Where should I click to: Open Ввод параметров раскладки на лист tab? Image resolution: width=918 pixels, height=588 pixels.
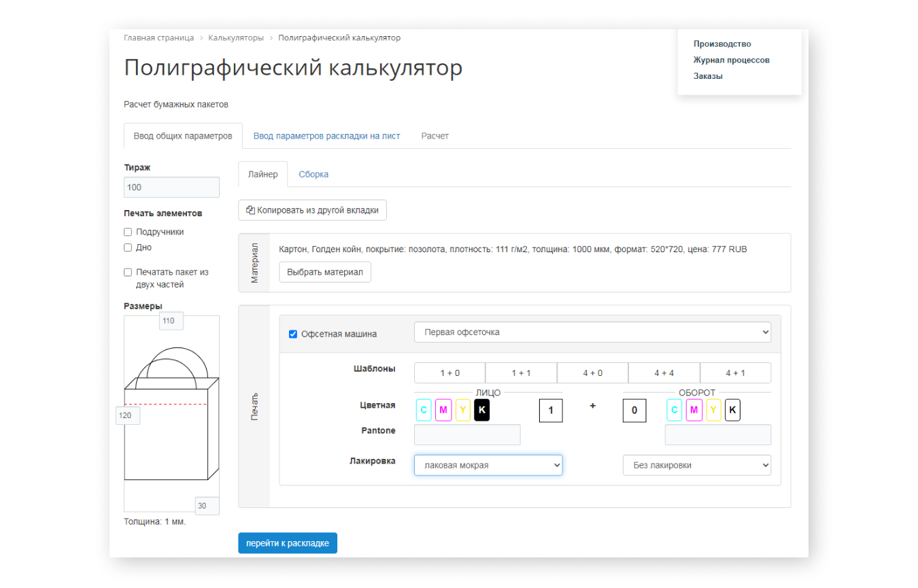click(326, 136)
